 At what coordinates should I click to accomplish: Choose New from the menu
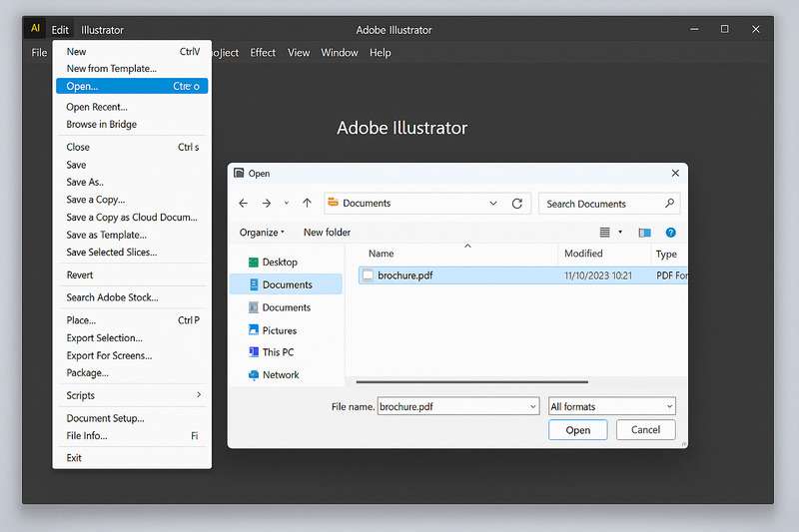click(x=132, y=52)
